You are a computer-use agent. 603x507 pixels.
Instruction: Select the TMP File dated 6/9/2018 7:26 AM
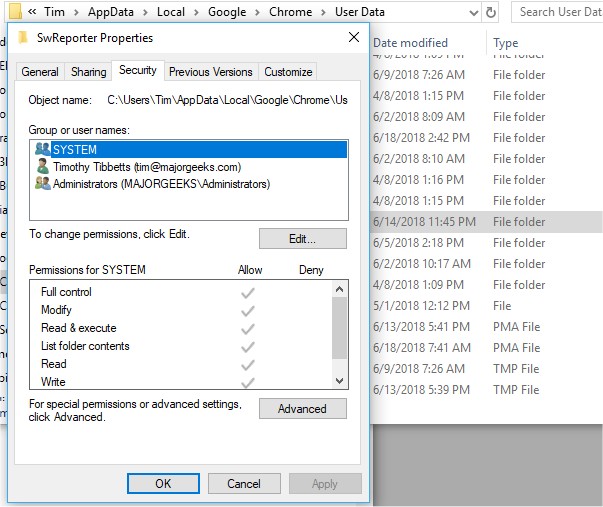[x=487, y=369]
